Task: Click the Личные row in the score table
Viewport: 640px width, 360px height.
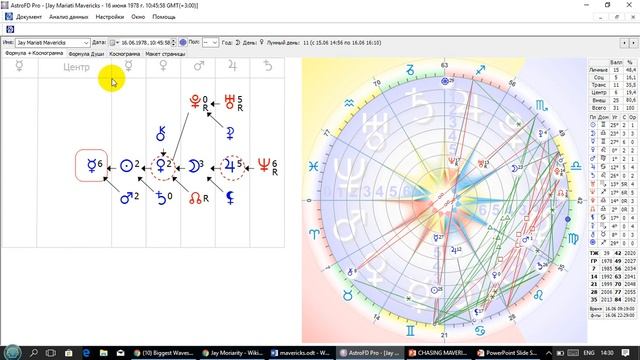Action: click(612, 70)
